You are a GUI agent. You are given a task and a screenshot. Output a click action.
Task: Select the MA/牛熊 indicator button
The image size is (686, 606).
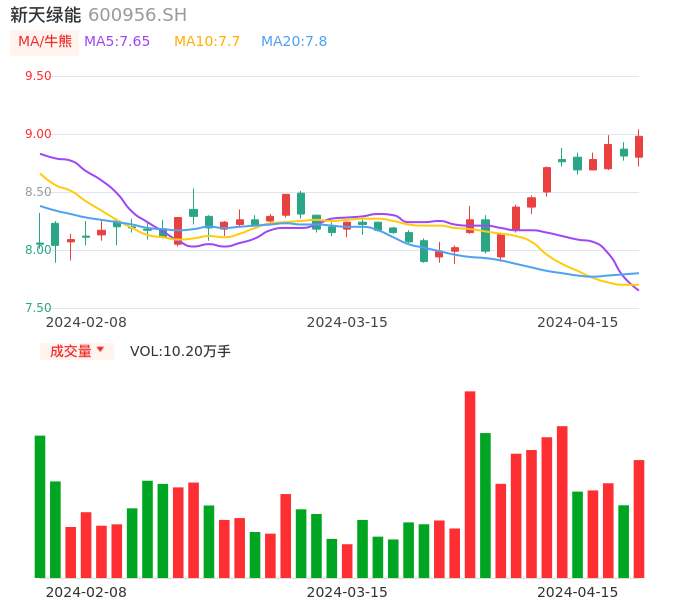[x=45, y=42]
